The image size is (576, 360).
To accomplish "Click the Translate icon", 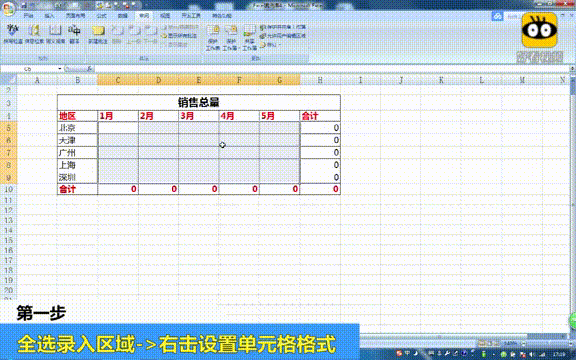I will [74, 34].
